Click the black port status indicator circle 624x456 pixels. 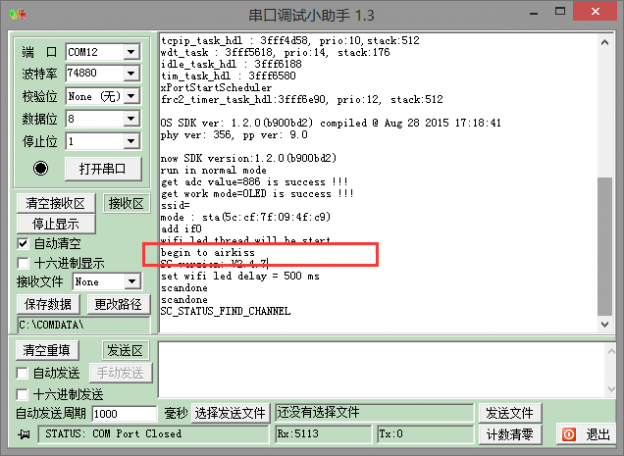point(41,168)
